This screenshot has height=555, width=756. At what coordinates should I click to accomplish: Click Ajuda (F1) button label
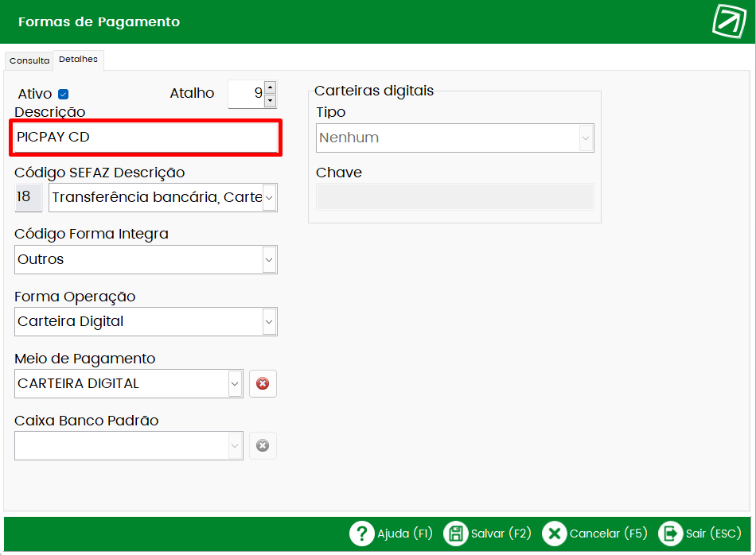405,534
